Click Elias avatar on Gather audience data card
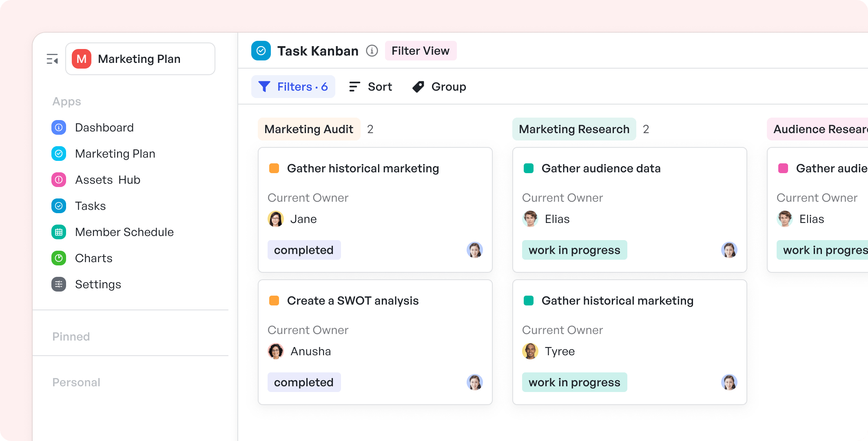This screenshot has height=441, width=868. coord(530,219)
